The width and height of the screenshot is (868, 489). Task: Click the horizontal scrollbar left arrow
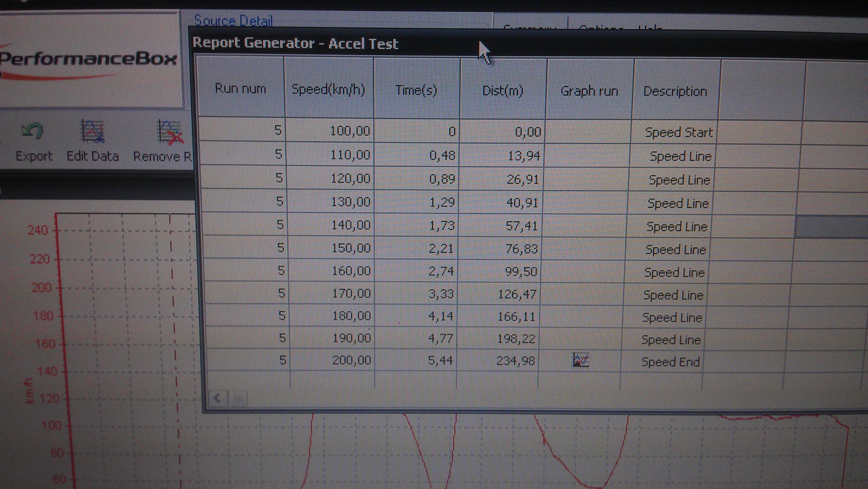click(x=217, y=398)
